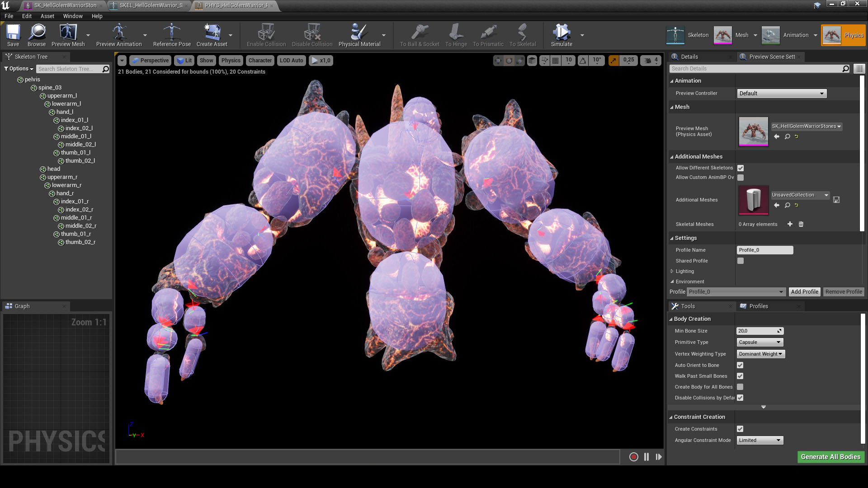Enable Create Body for All Bones

click(740, 387)
